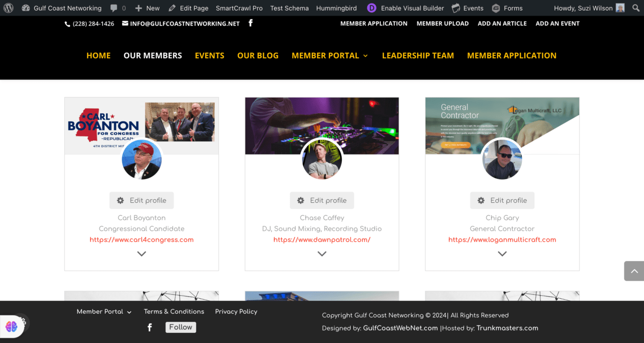Open SmartCrawl Pro in admin bar
The height and width of the screenshot is (343, 644).
pyautogui.click(x=239, y=8)
